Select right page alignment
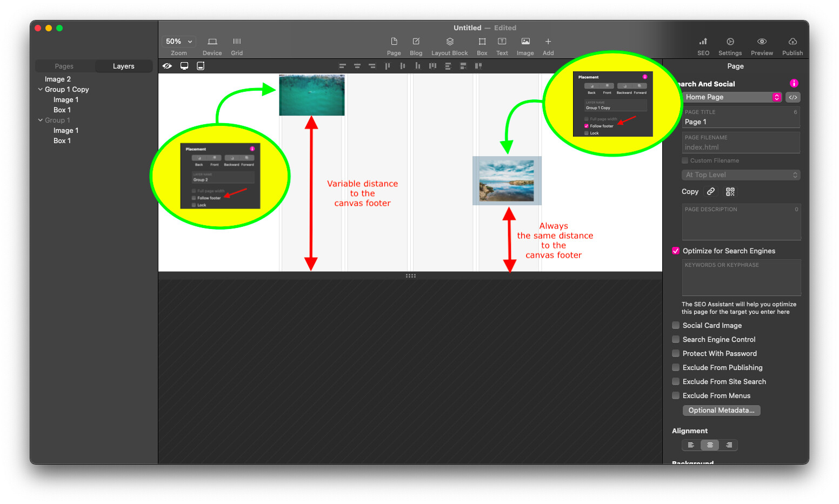The image size is (839, 504). click(729, 445)
